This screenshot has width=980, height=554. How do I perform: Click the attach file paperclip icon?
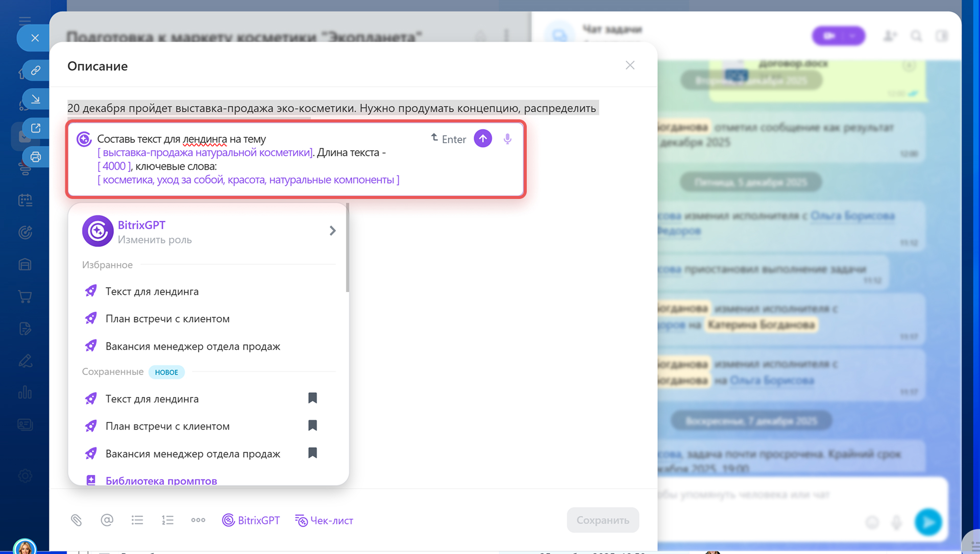point(77,520)
